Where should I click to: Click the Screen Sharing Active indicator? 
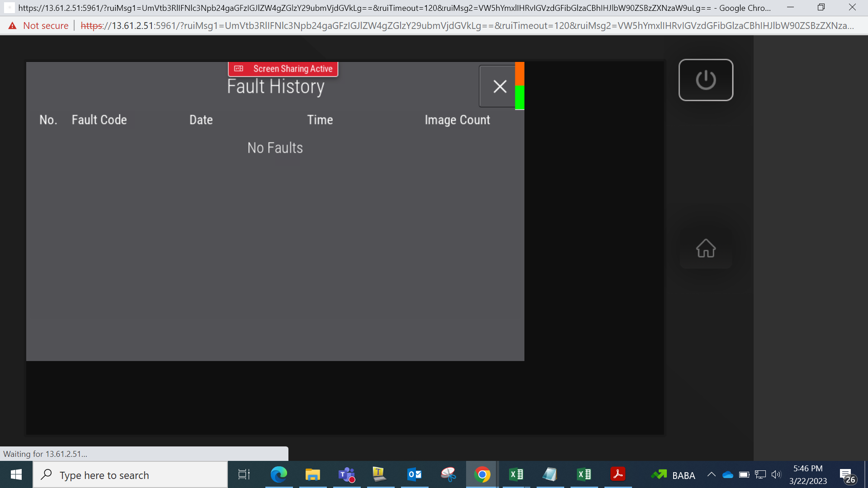283,69
